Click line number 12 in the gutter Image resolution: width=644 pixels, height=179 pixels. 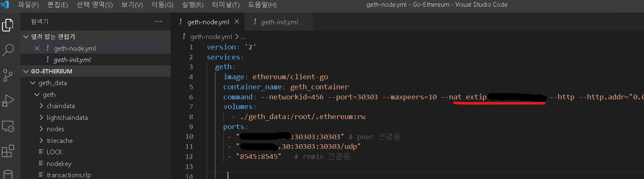[189, 156]
